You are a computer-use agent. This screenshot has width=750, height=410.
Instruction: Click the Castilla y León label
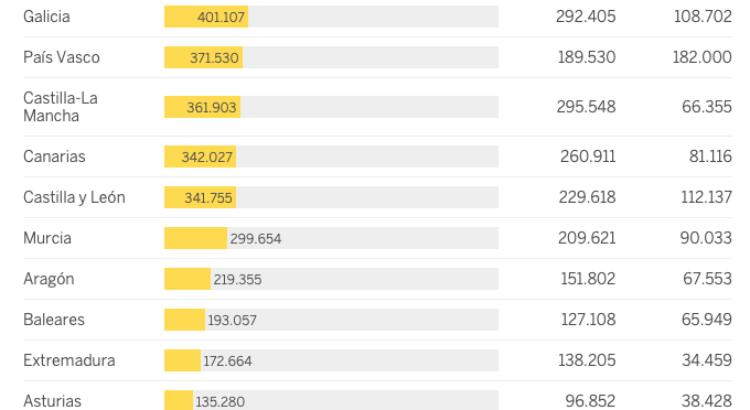coord(74,197)
